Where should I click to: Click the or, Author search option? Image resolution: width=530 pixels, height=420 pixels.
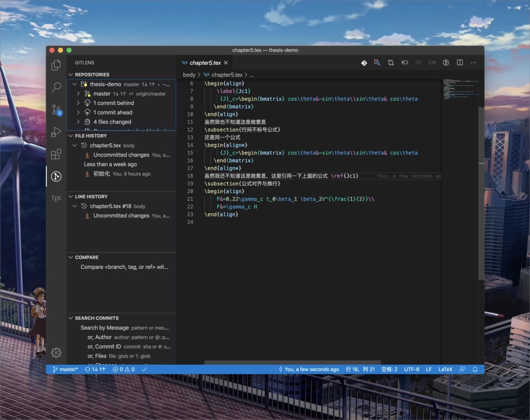121,337
